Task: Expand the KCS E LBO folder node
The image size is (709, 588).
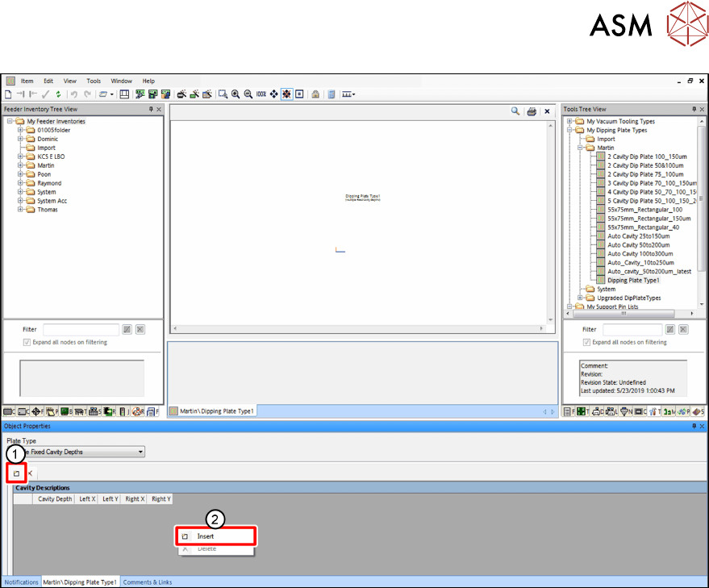Action: 20,156
